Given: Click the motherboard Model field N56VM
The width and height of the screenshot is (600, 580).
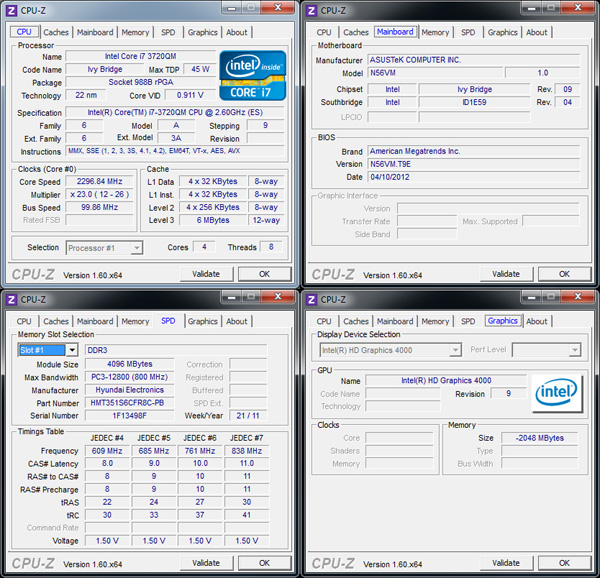Looking at the screenshot, I should (435, 73).
